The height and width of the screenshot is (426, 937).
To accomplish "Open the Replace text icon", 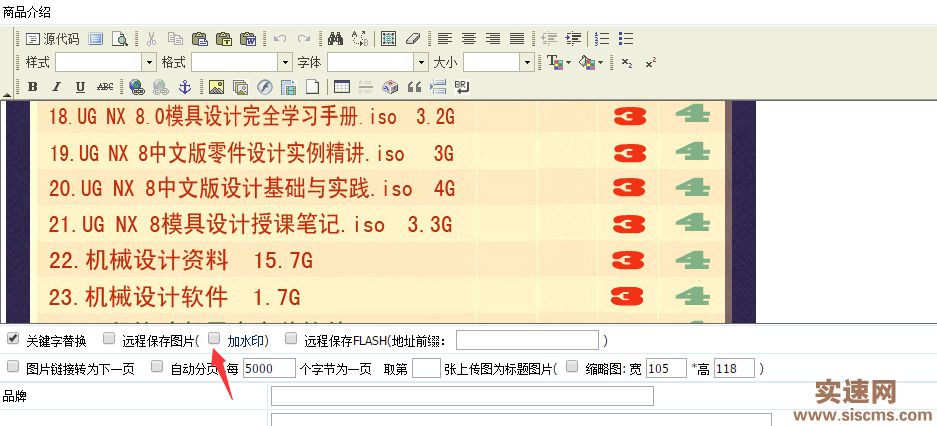I will pyautogui.click(x=360, y=39).
